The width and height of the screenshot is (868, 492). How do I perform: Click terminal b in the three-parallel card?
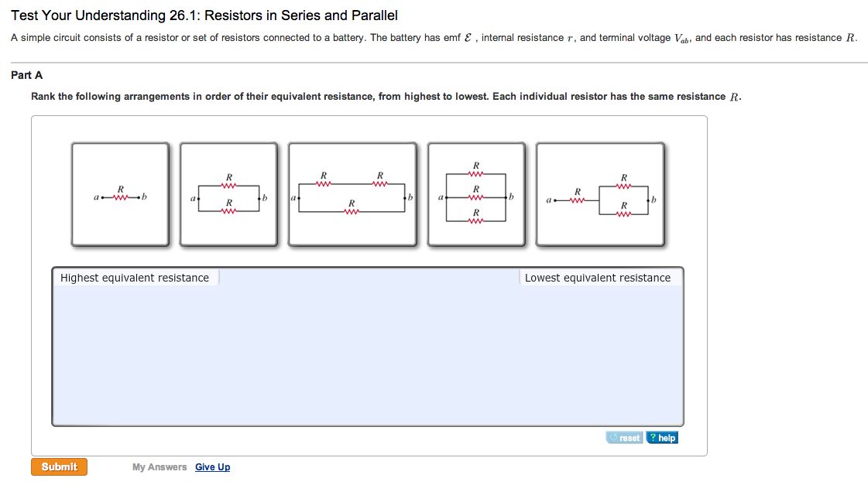point(511,196)
